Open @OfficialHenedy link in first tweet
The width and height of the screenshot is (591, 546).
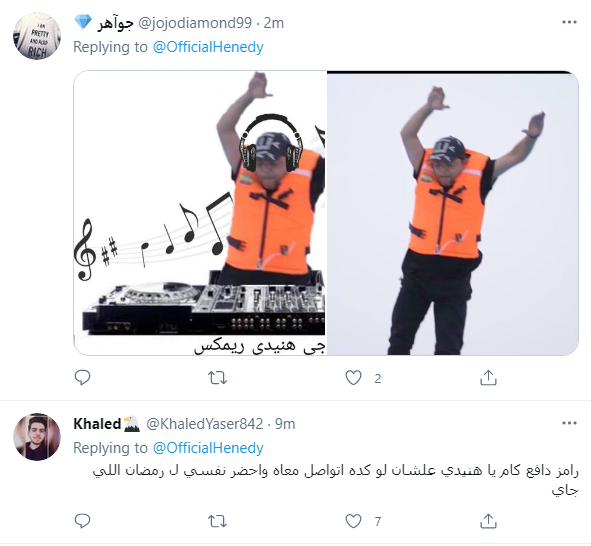point(208,47)
